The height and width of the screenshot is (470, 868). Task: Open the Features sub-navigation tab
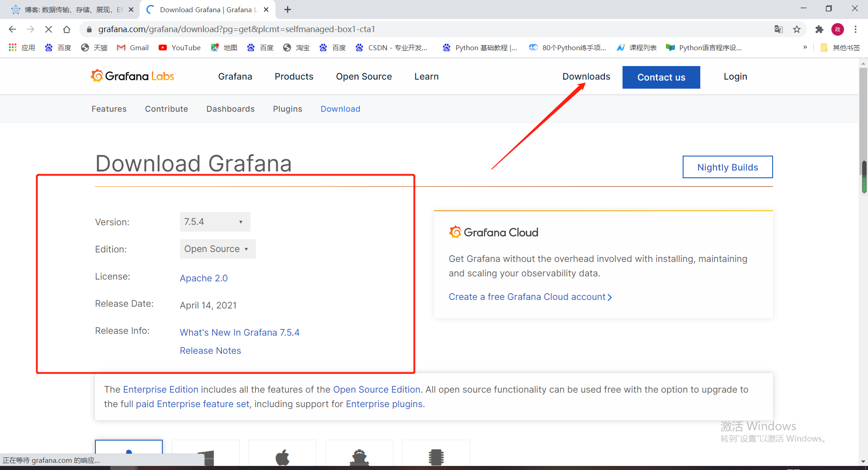[109, 109]
